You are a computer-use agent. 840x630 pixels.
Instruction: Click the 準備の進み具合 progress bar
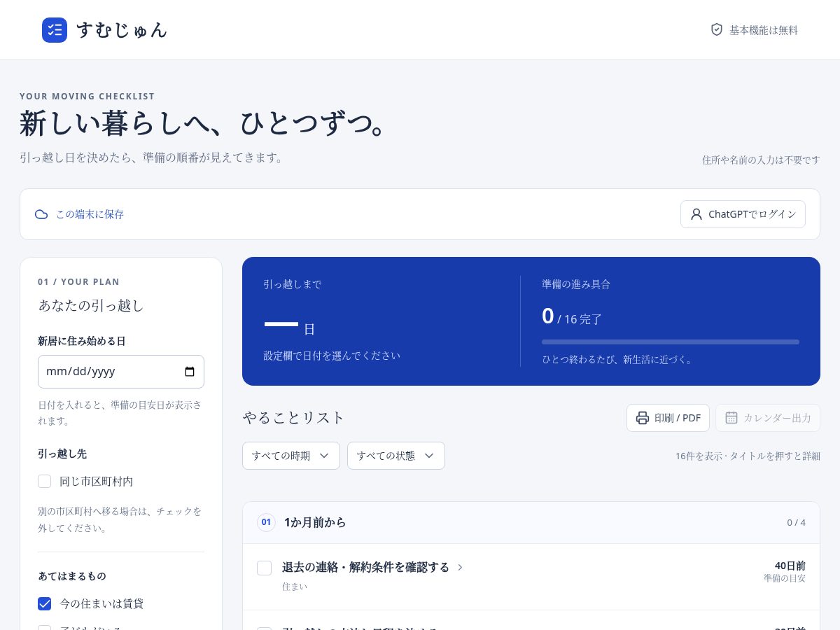point(671,342)
